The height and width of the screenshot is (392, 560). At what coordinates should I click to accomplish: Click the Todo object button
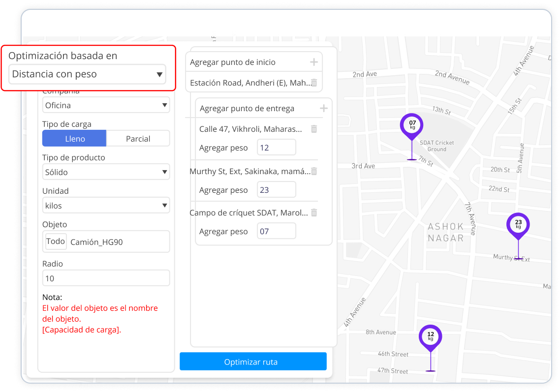[x=56, y=241]
